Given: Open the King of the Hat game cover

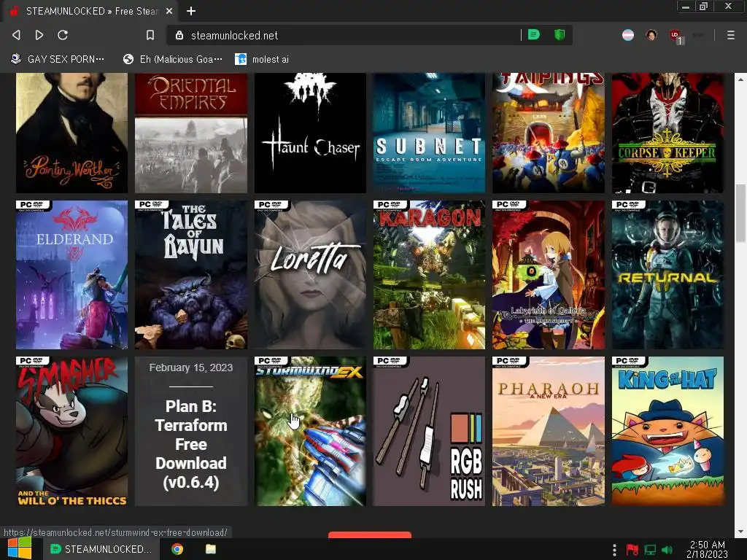Looking at the screenshot, I should [x=667, y=431].
